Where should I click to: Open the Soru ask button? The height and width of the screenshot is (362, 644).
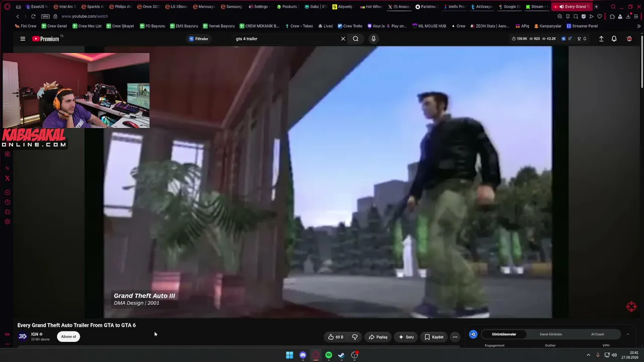pos(406,337)
